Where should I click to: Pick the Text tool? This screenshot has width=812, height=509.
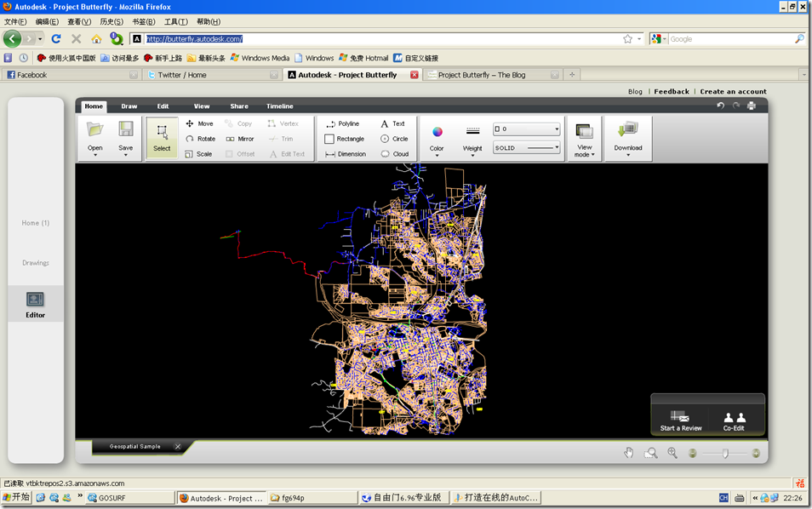[392, 123]
